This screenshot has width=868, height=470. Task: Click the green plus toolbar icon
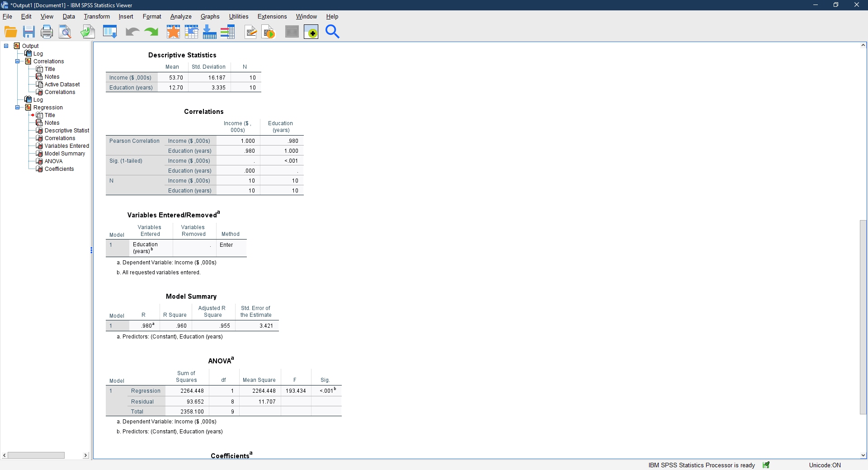[311, 32]
